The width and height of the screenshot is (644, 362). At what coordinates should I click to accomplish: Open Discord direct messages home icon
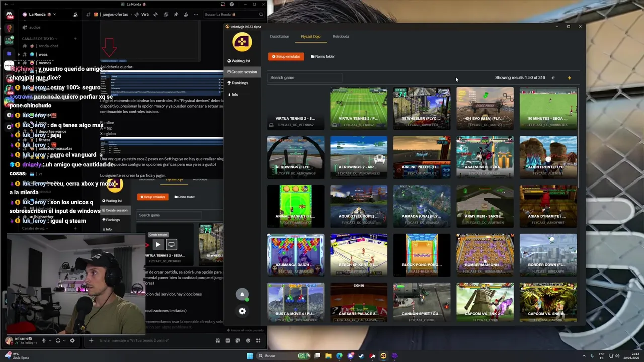coord(9,14)
